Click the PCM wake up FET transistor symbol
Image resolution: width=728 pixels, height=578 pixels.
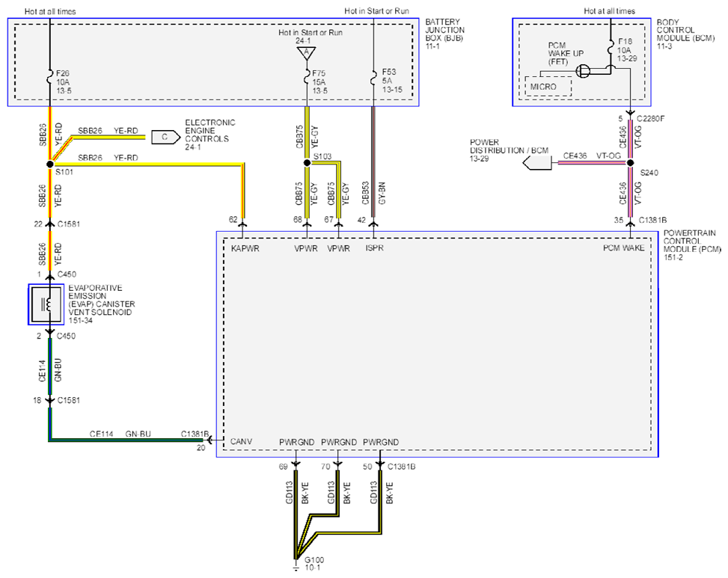click(583, 72)
